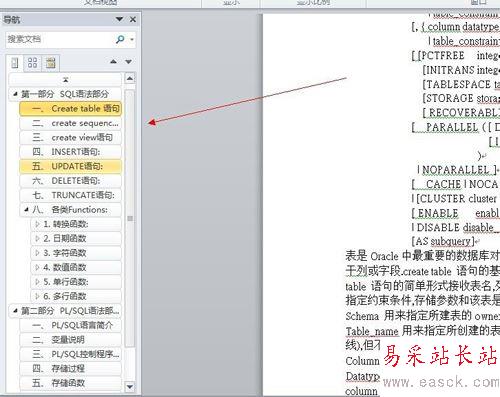Switch to search results browse tab

point(51,63)
